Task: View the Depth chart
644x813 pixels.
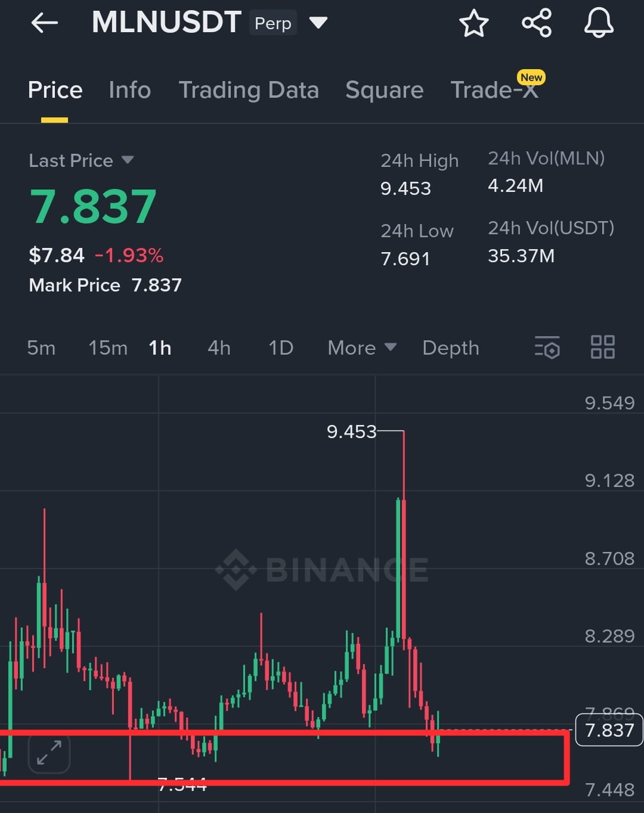Action: coord(450,347)
